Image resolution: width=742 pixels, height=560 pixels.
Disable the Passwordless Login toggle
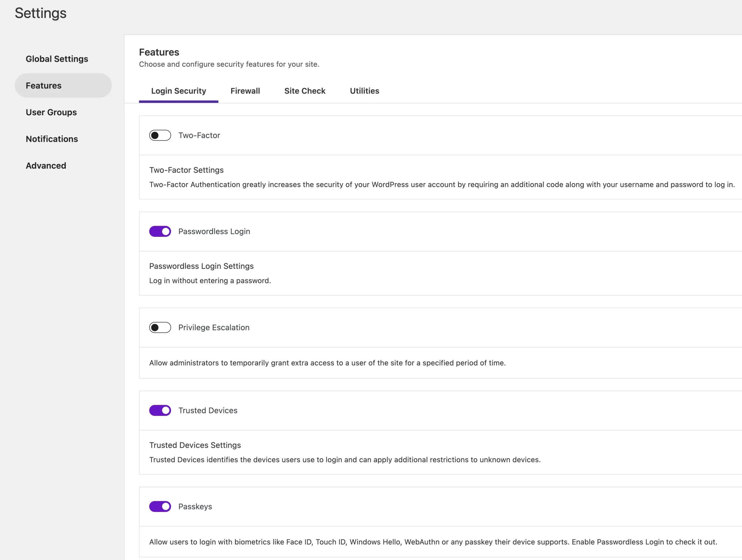(x=160, y=231)
